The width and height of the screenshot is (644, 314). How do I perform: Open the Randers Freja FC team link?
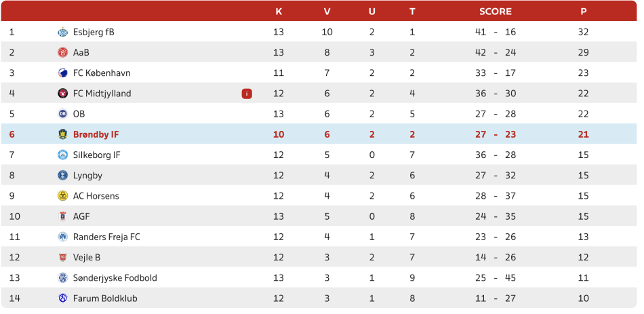106,237
